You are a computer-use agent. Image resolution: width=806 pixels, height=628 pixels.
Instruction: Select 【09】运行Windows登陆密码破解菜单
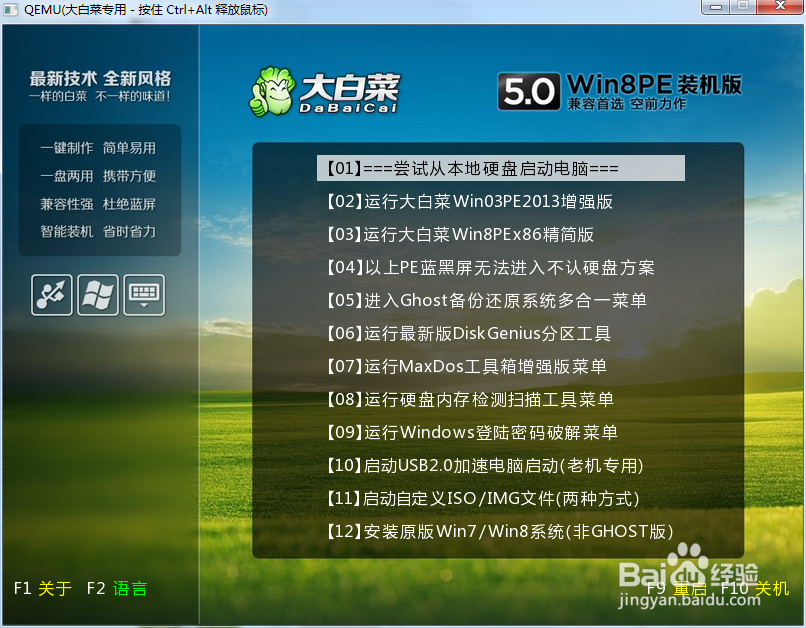472,432
